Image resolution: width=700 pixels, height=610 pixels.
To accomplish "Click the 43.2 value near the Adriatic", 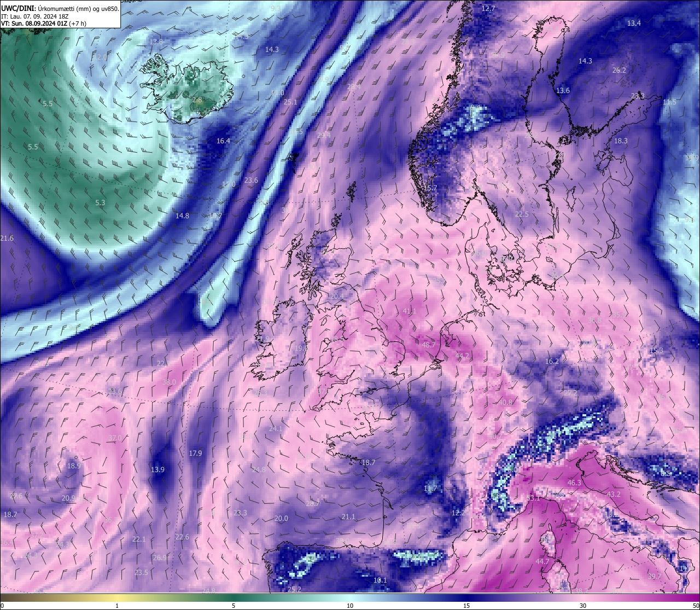I will coord(614,494).
